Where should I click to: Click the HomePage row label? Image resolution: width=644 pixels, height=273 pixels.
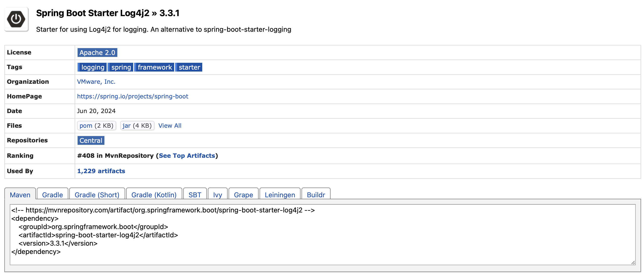pos(24,96)
